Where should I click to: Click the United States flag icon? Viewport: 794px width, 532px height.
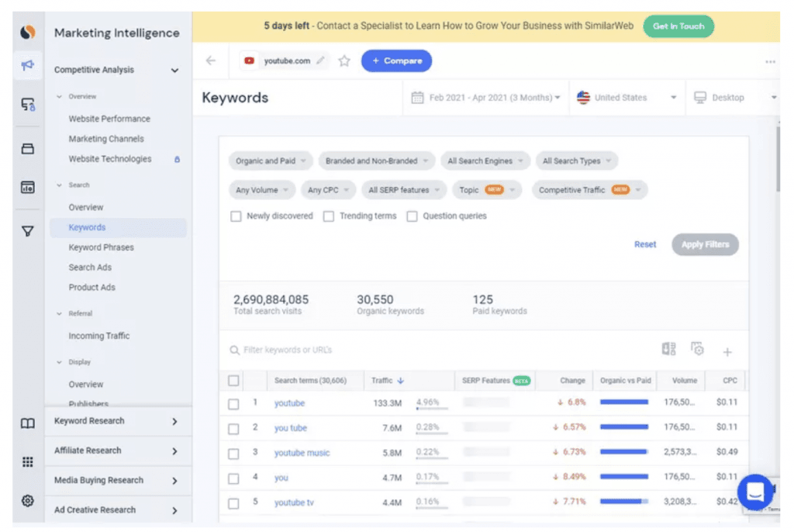coord(583,97)
